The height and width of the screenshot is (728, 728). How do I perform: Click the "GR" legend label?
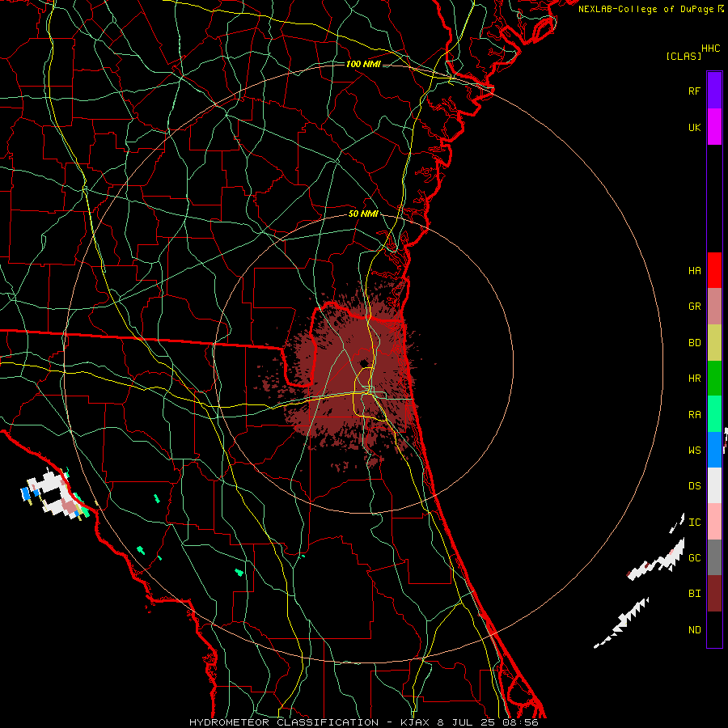pos(695,307)
